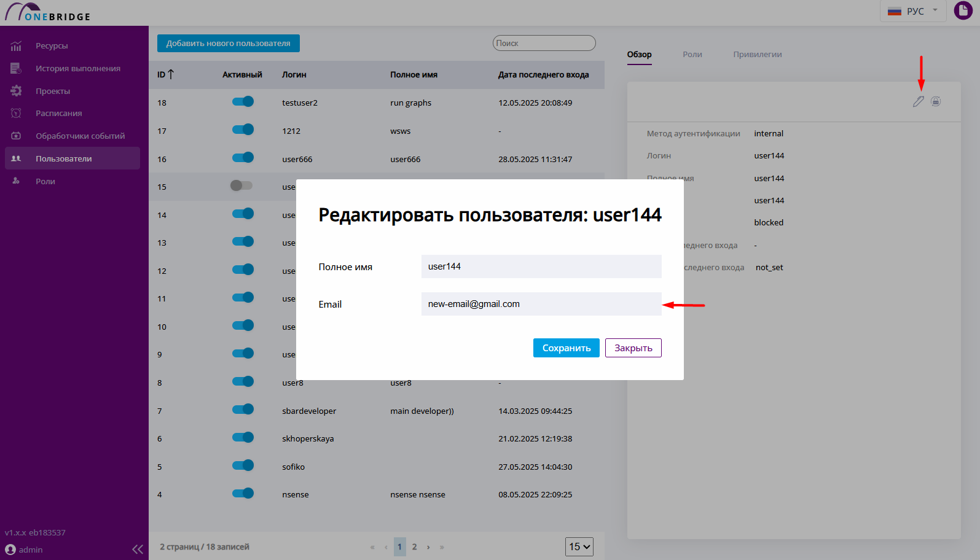Viewport: 980px width, 560px height.
Task: Toggle active switch for user 1212
Action: (x=243, y=130)
